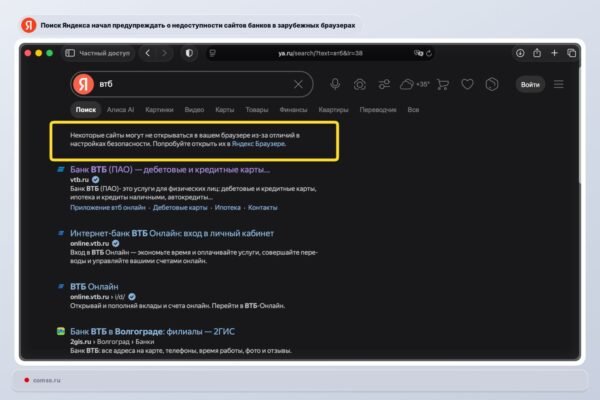Image resolution: width=600 pixels, height=400 pixels.
Task: Click the reader mode icon in address bar
Action: [x=212, y=53]
